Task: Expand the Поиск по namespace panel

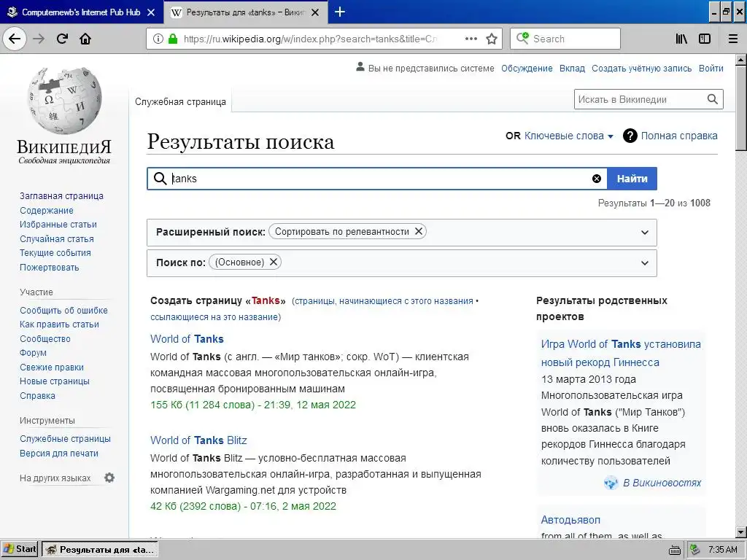Action: [645, 262]
